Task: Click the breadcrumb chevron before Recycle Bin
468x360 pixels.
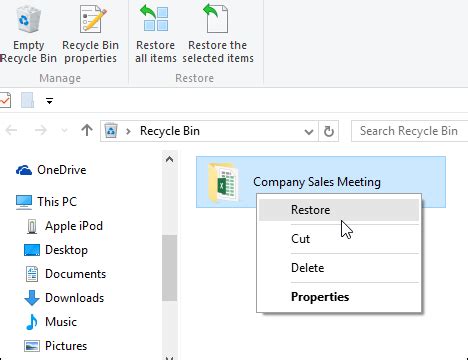Action: pos(128,131)
